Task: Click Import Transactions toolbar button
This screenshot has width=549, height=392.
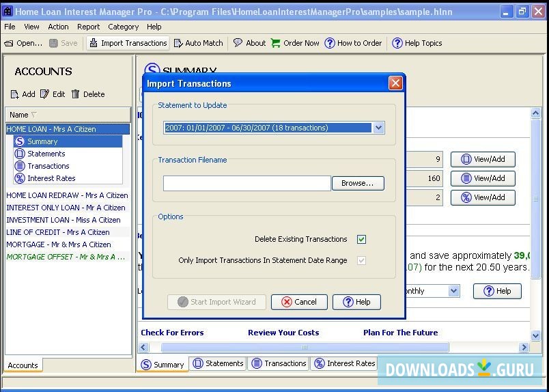Action: (128, 43)
